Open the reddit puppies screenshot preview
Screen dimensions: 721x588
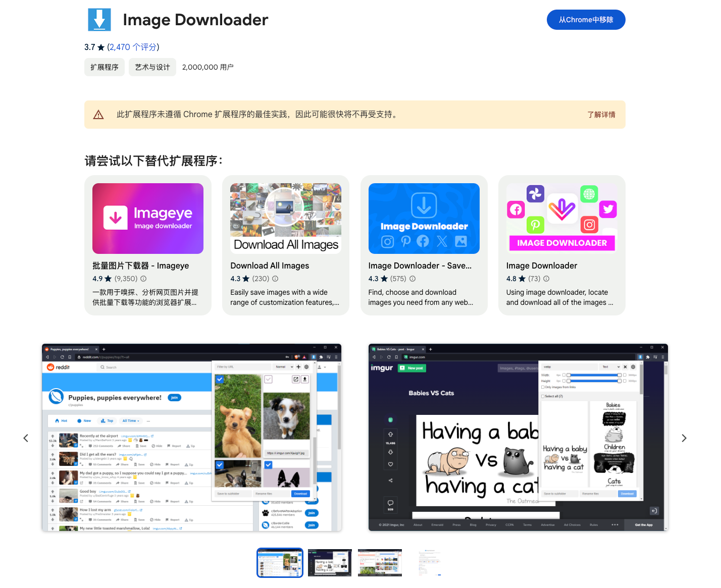tap(192, 438)
